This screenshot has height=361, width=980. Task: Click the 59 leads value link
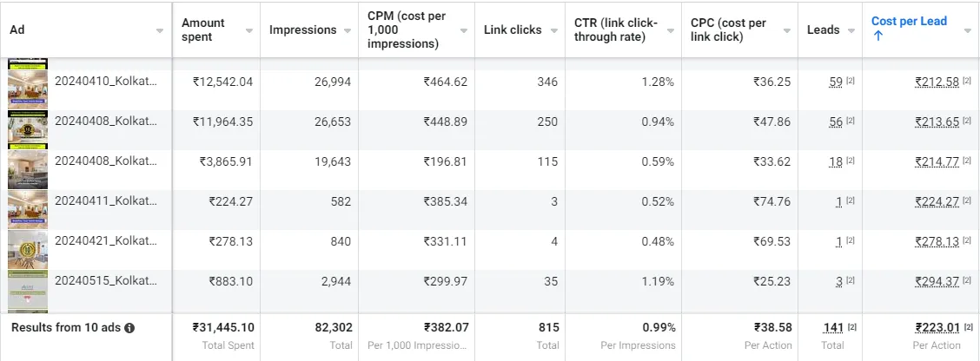[x=836, y=82]
